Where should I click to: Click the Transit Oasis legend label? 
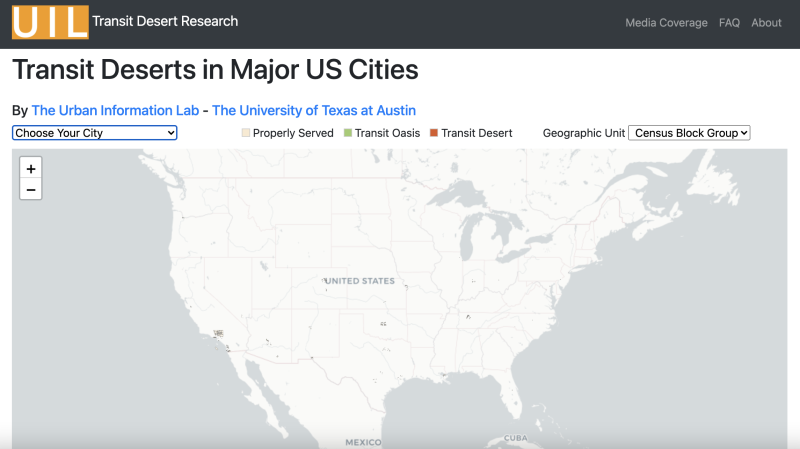tap(387, 133)
